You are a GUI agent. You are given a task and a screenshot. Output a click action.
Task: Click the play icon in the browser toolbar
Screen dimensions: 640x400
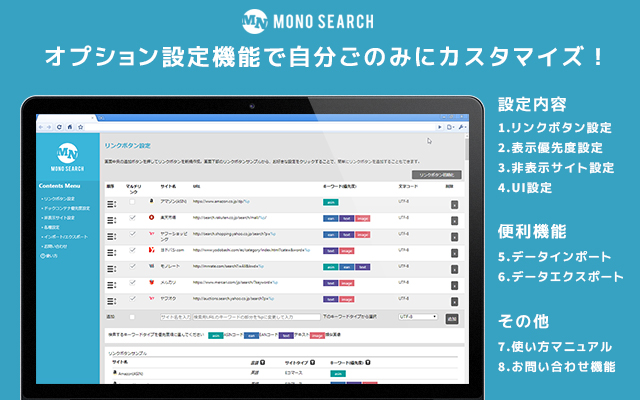[440, 127]
